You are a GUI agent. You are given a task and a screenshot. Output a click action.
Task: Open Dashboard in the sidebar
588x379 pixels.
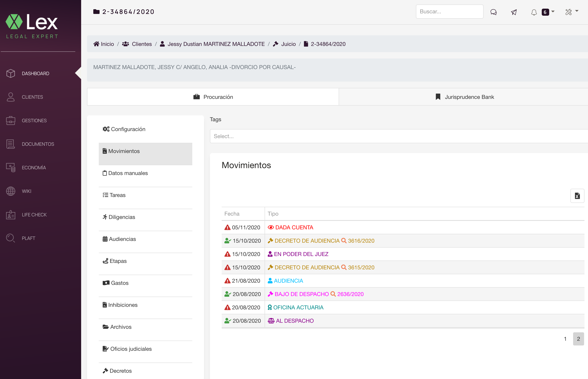tap(35, 73)
